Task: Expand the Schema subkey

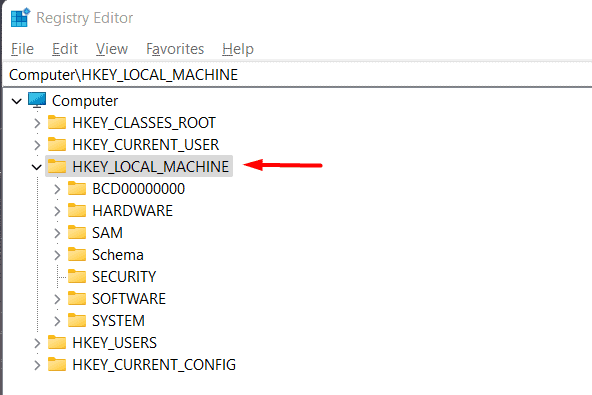Action: point(57,255)
